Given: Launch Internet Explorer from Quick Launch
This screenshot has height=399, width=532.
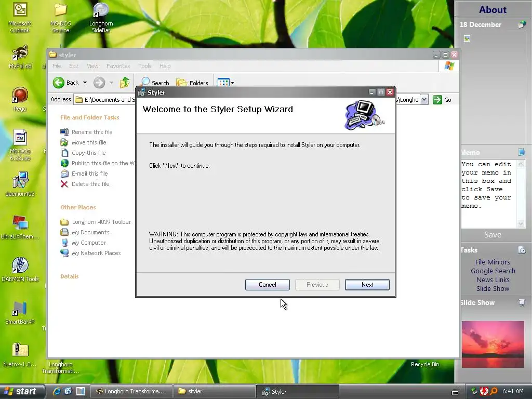Looking at the screenshot, I should 56,391.
